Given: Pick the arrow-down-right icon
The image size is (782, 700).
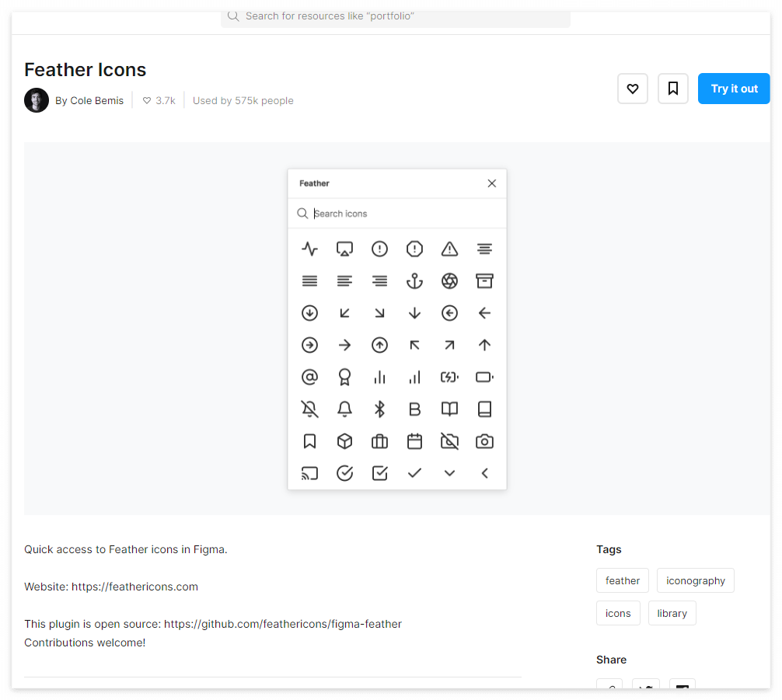Looking at the screenshot, I should click(379, 312).
